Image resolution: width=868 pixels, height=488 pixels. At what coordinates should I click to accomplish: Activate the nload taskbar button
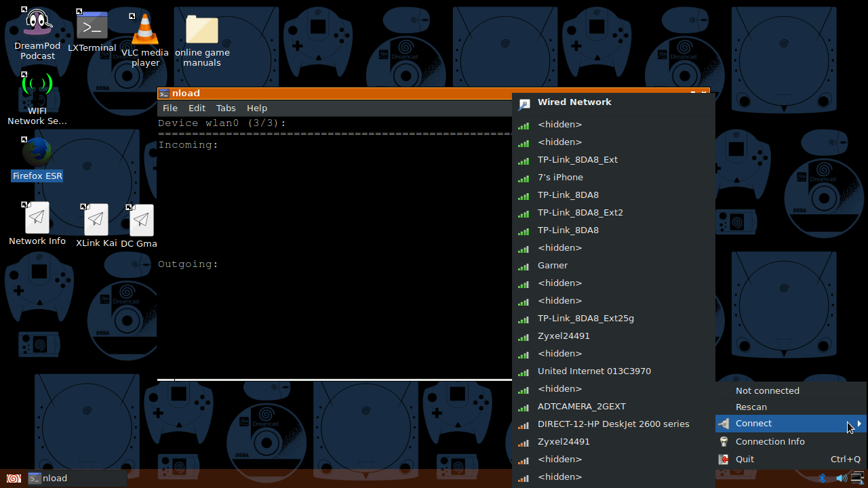pyautogui.click(x=77, y=479)
